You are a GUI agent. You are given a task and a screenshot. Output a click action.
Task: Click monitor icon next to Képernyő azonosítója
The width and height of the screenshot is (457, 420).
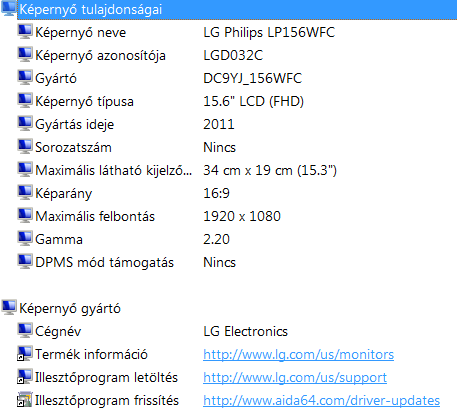[x=25, y=55]
